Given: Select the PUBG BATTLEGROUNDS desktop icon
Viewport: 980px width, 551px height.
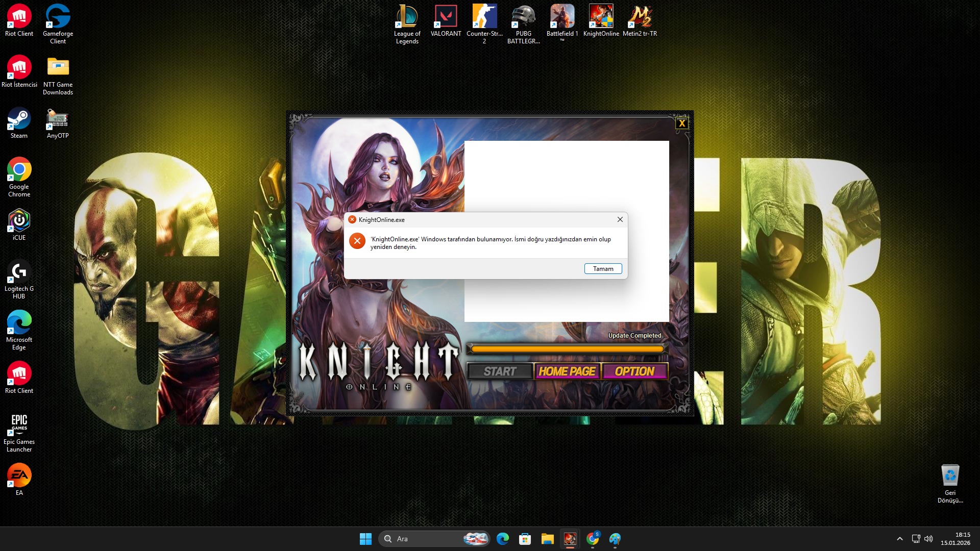Looking at the screenshot, I should click(523, 24).
